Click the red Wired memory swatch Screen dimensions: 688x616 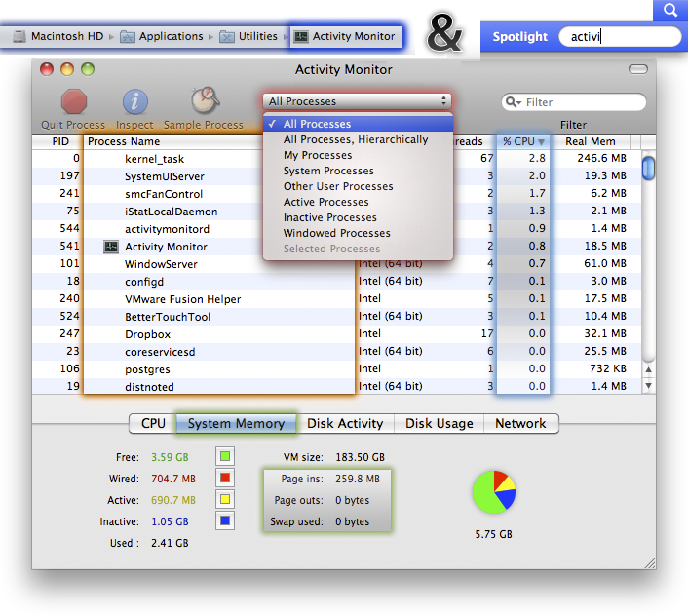click(x=225, y=478)
